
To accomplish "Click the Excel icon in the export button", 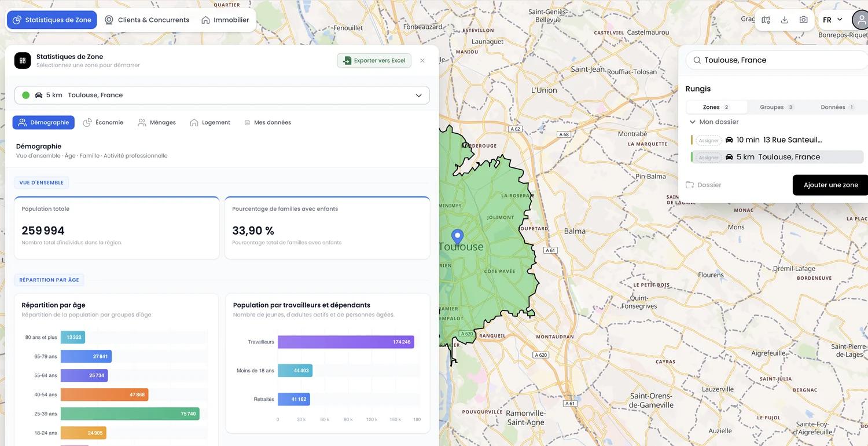I will point(347,60).
